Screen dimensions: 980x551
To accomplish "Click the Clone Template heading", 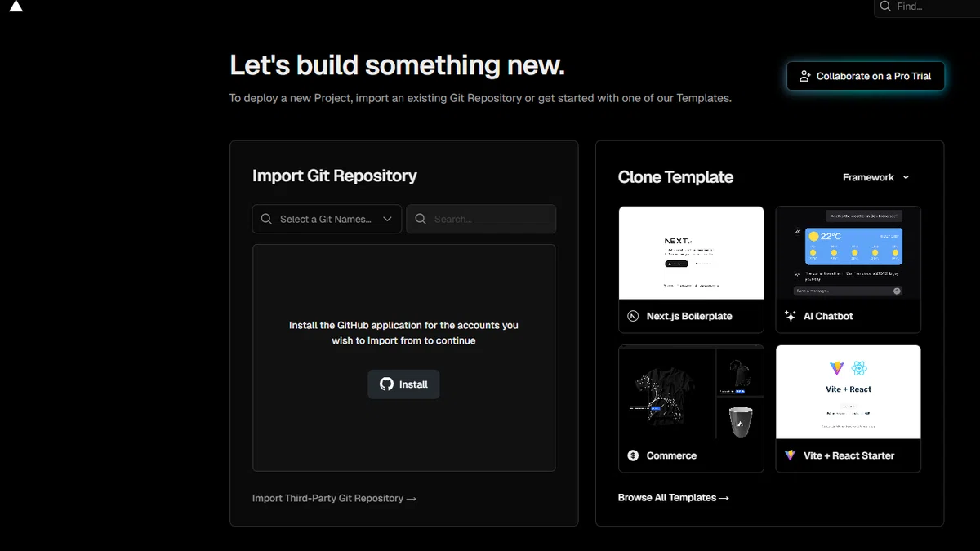I will click(x=675, y=177).
